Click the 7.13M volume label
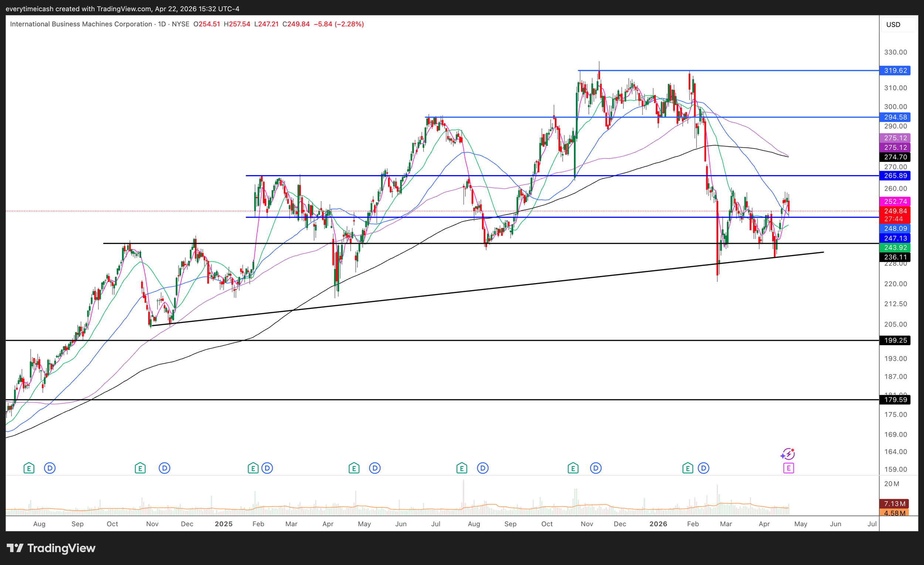Image resolution: width=924 pixels, height=565 pixels. (894, 504)
